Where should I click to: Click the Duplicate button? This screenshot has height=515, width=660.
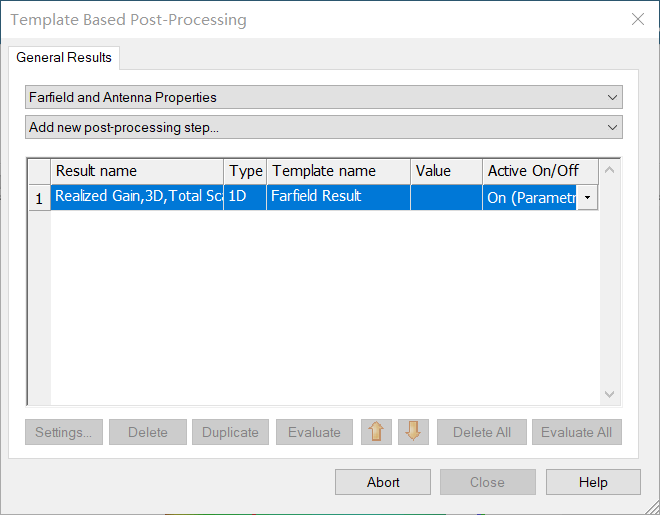click(x=230, y=432)
